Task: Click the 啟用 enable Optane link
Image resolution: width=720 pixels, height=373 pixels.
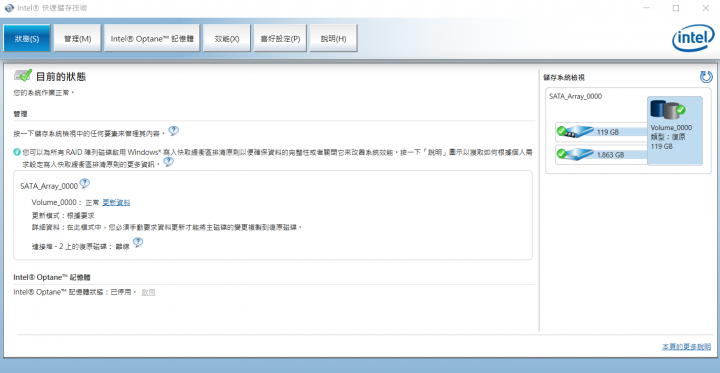Action: 148,292
